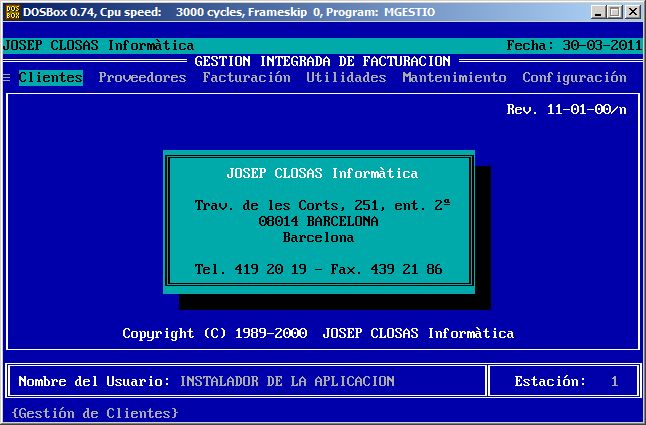The image size is (646, 425).
Task: Click the {Gestión de Clientes} status line
Action: click(x=94, y=413)
